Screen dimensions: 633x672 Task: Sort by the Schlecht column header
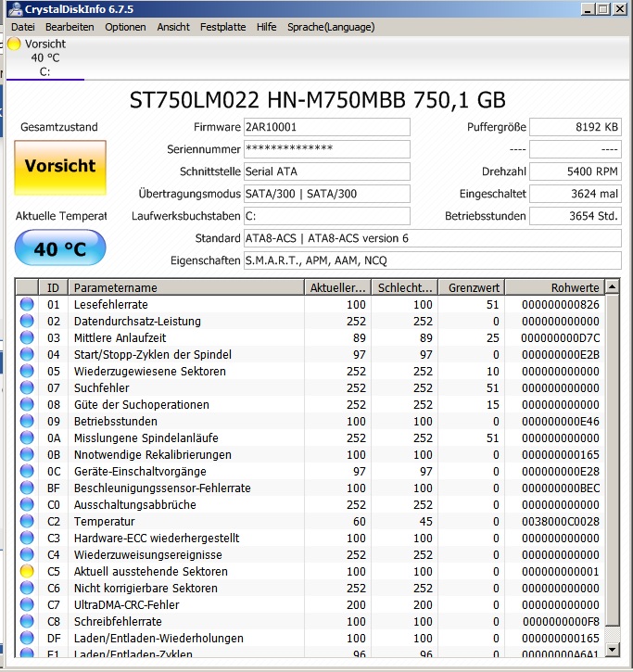(x=405, y=287)
